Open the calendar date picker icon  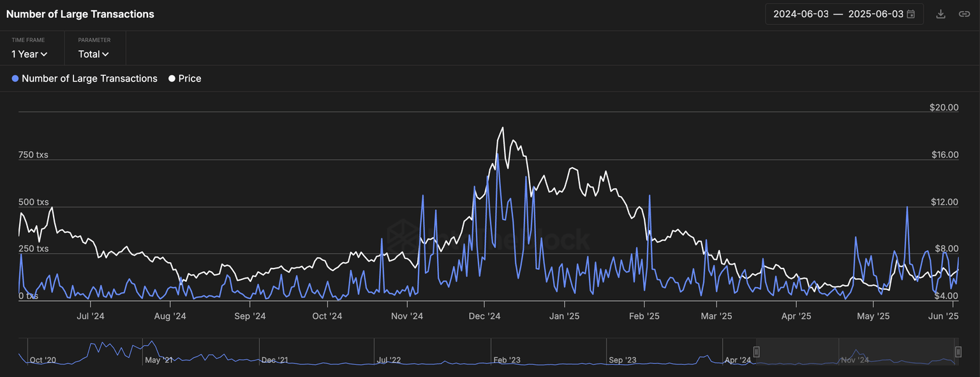(x=911, y=14)
